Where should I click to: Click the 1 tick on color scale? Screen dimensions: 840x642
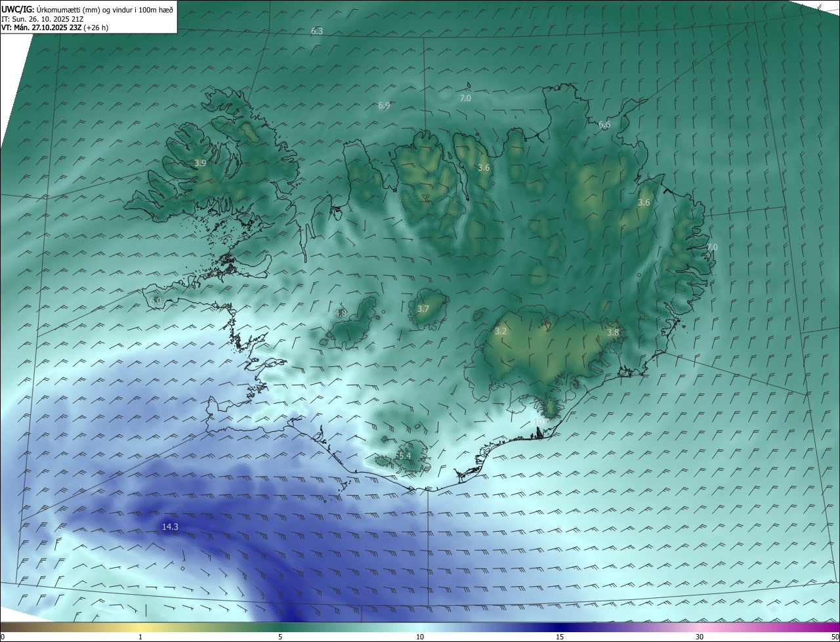pos(140,637)
